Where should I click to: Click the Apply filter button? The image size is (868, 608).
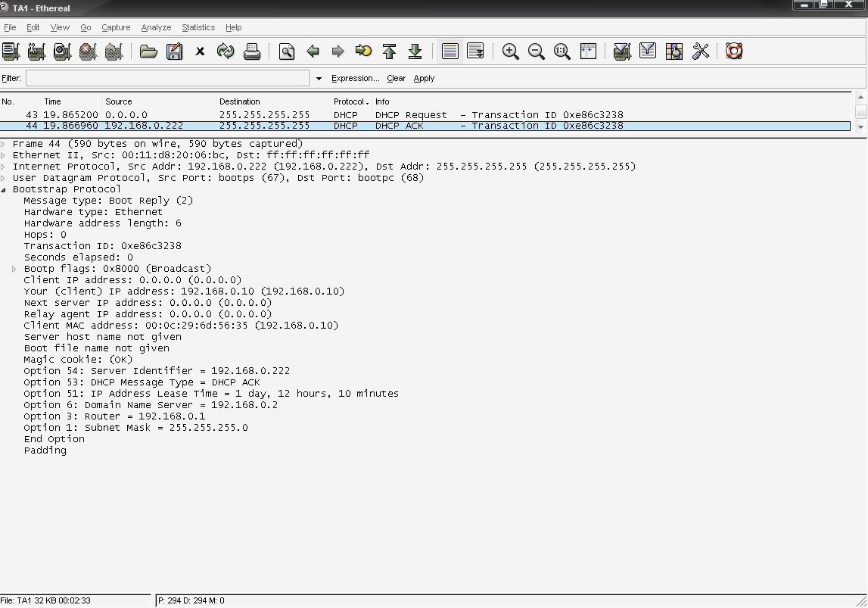(424, 78)
